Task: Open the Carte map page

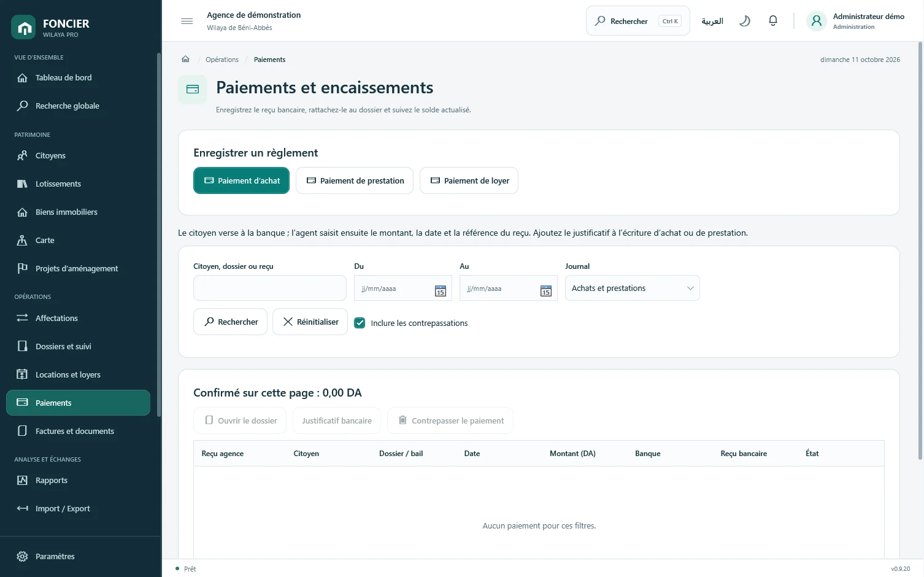Action: [x=78, y=241]
